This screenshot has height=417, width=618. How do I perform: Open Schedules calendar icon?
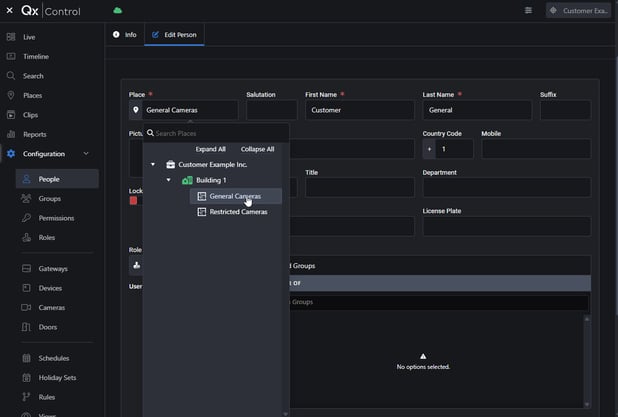coord(26,358)
